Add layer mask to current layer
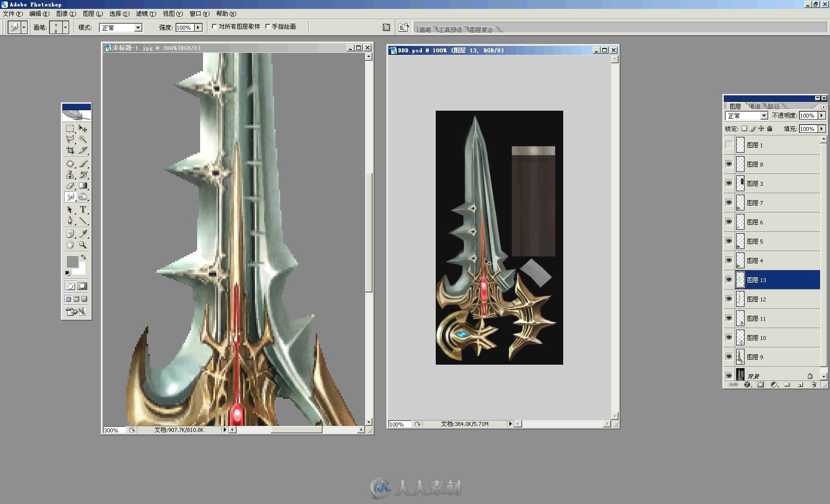 point(760,384)
